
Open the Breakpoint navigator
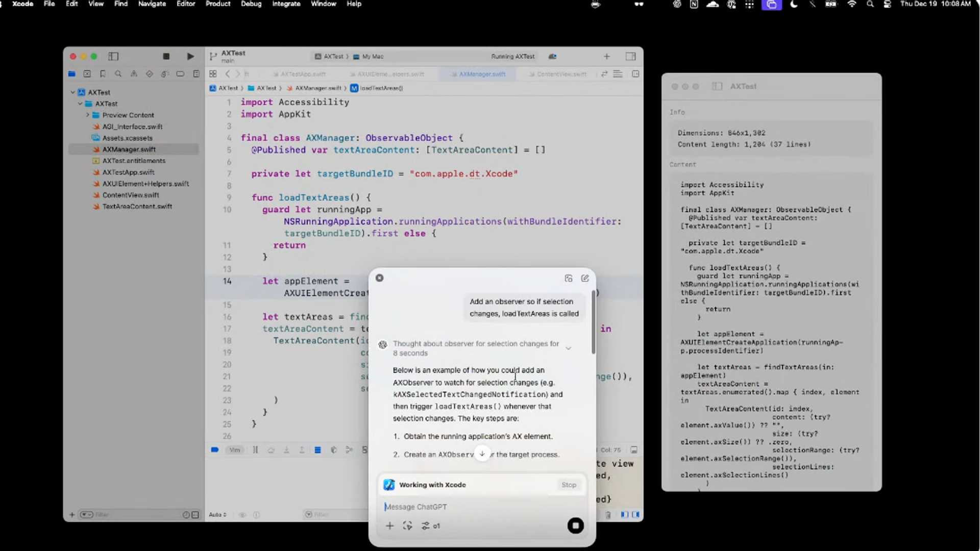tap(180, 73)
